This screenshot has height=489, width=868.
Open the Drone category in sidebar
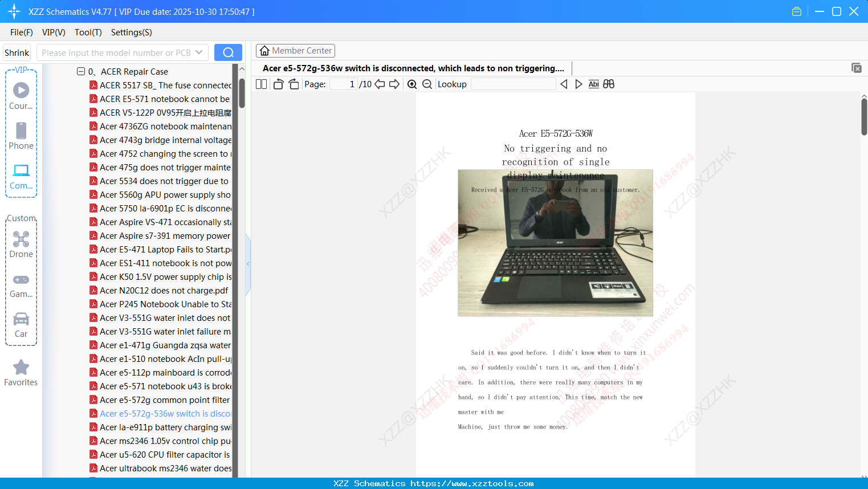coord(21,244)
